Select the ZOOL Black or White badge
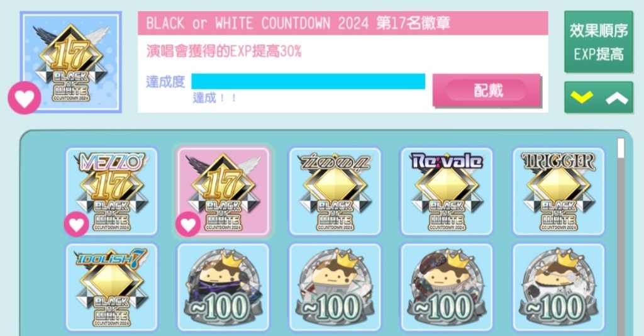Image resolution: width=644 pixels, height=336 pixels. click(x=335, y=191)
